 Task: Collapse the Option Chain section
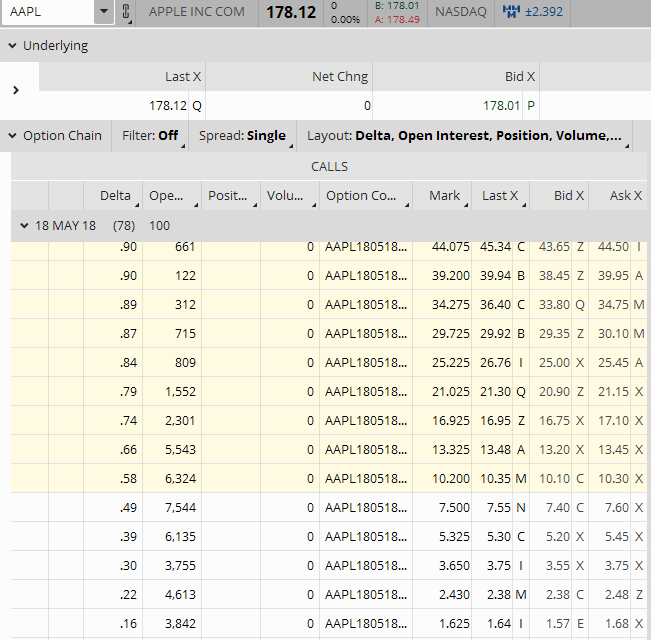(x=12, y=136)
